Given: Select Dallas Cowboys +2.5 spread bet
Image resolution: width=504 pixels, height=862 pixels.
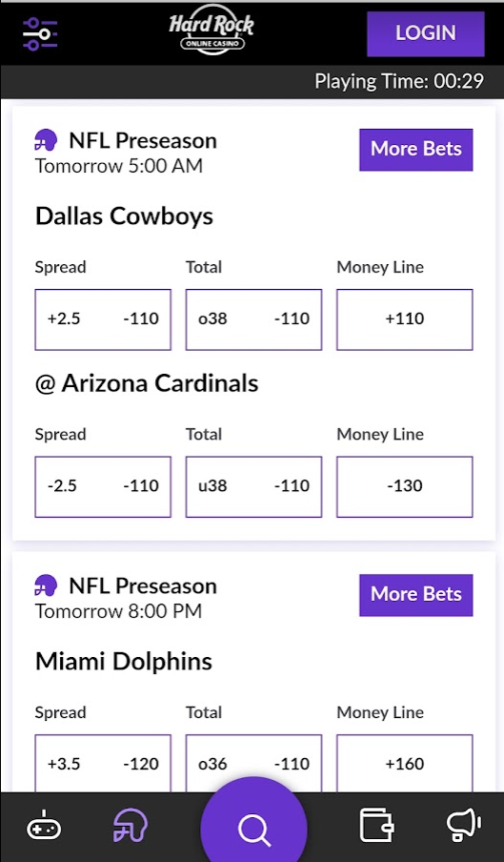Looking at the screenshot, I should coord(103,319).
